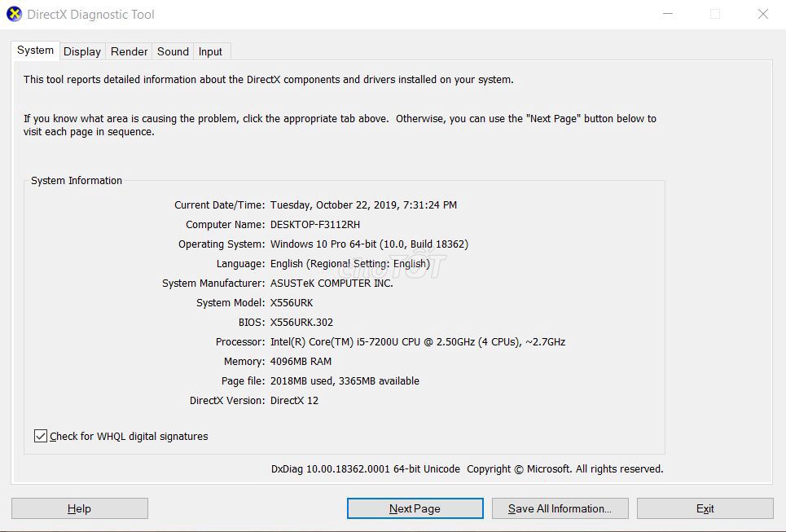786x532 pixels.
Task: Select the DirectX 12 version value
Action: [x=294, y=401]
